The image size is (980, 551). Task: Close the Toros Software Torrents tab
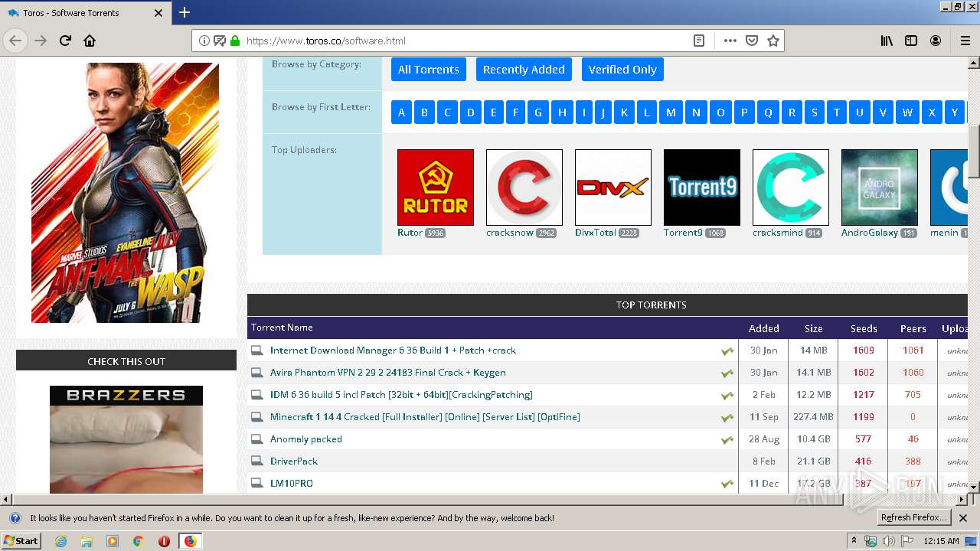pyautogui.click(x=158, y=13)
